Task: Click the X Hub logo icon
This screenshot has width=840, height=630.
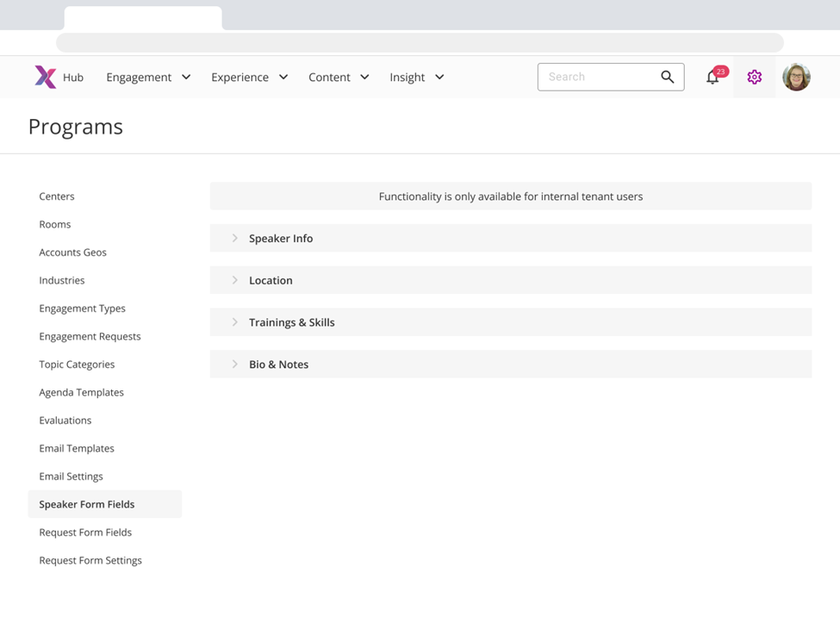Action: click(45, 77)
